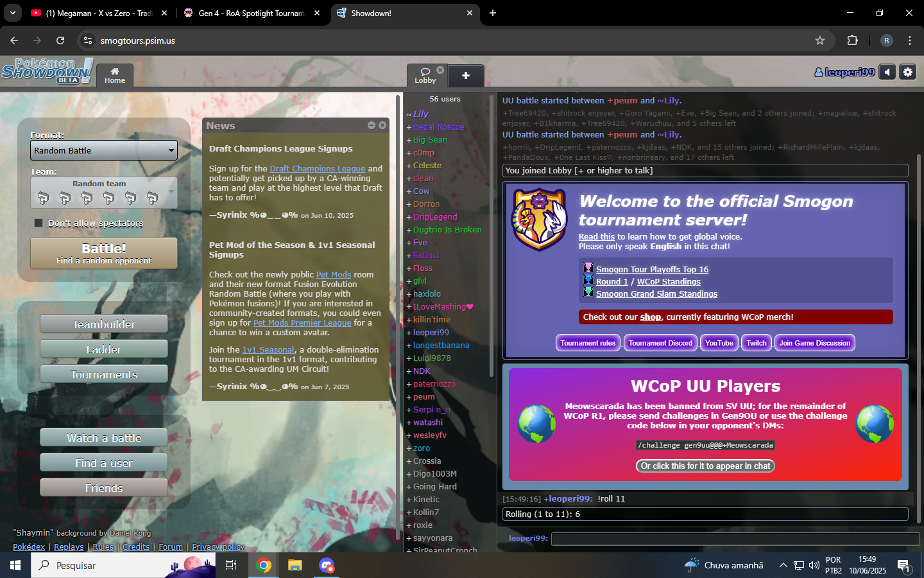The image size is (924, 578).
Task: Open the Forum footer link
Action: tap(171, 547)
